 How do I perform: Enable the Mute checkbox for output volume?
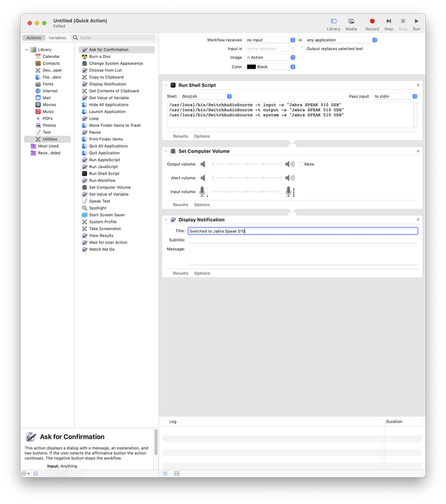point(301,164)
